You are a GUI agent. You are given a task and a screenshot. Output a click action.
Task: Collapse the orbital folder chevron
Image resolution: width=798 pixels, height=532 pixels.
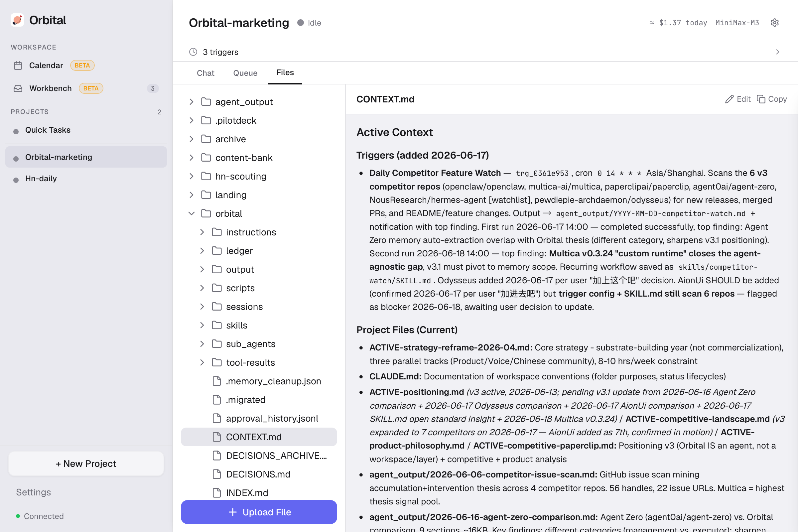[x=192, y=214]
